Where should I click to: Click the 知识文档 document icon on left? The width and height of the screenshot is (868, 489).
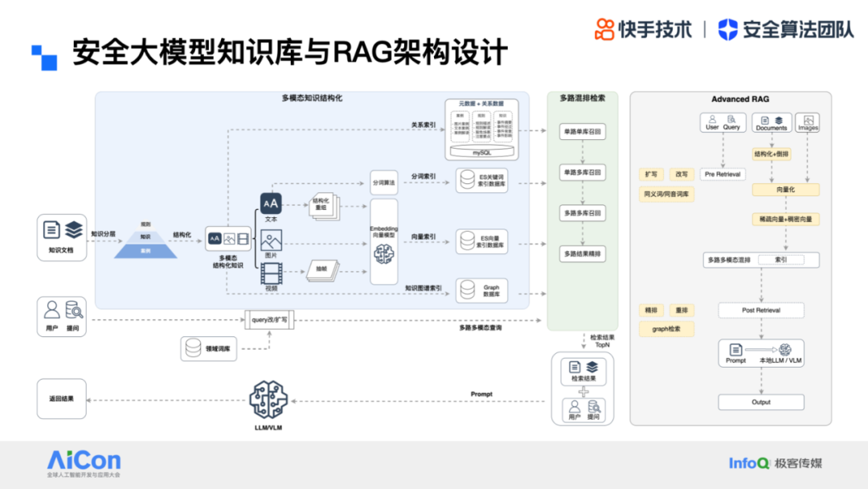pos(51,231)
